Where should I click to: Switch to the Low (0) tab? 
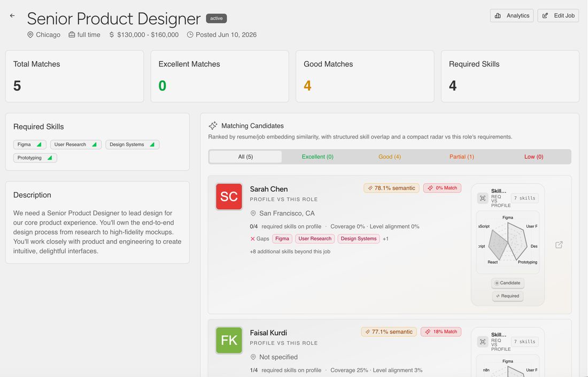pyautogui.click(x=533, y=157)
